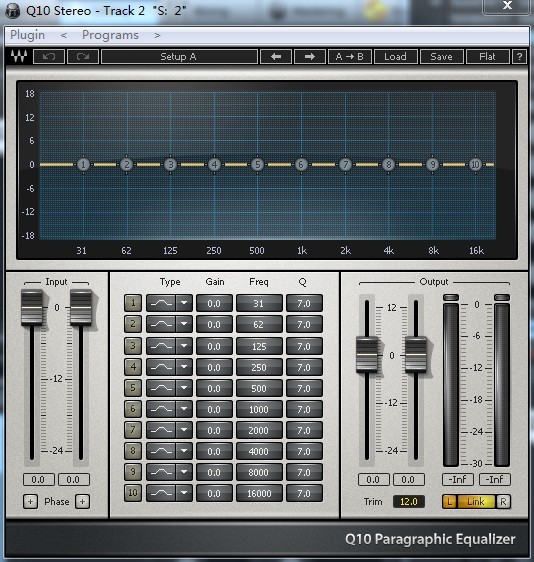Open band 4 filter type dropdown
Screen dimensions: 534x562
(x=184, y=367)
